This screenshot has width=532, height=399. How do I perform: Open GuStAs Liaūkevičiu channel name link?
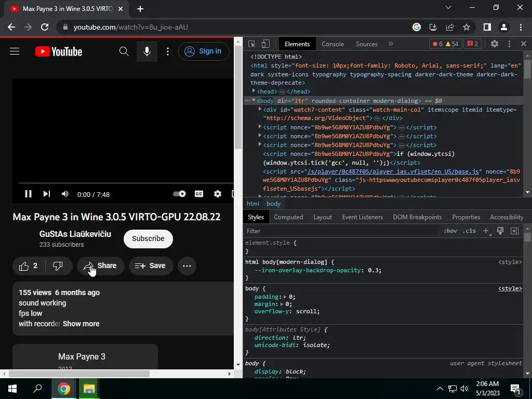pyautogui.click(x=75, y=234)
